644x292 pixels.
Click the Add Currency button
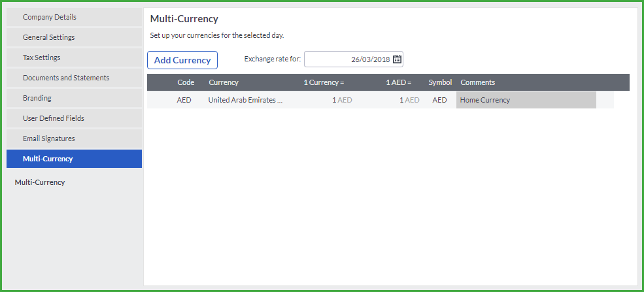(182, 60)
